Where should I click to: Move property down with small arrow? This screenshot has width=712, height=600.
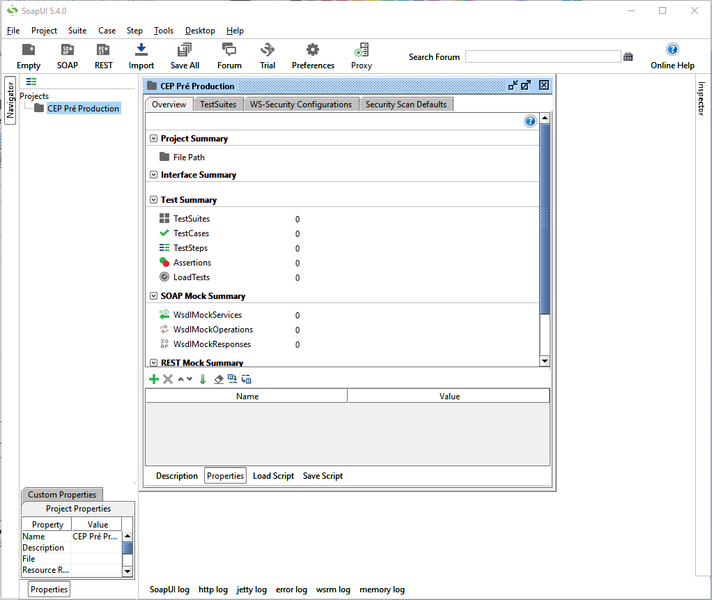point(189,379)
